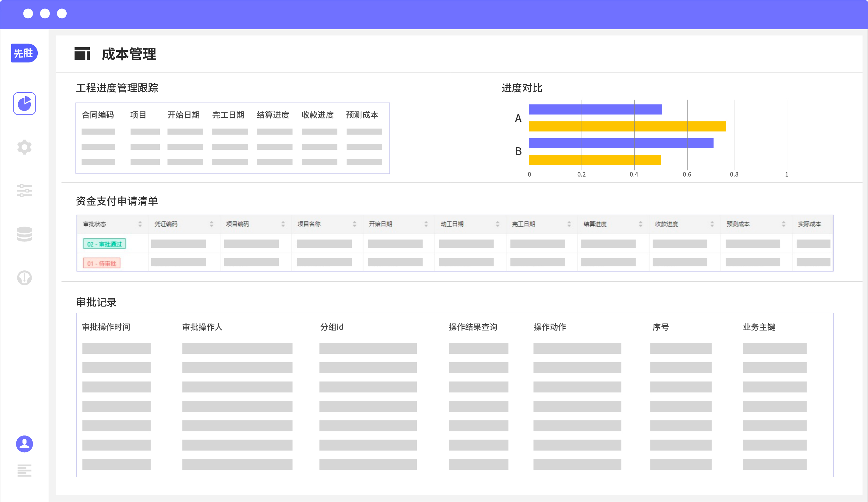Click the yellow bar for category B
868x502 pixels.
pyautogui.click(x=595, y=160)
